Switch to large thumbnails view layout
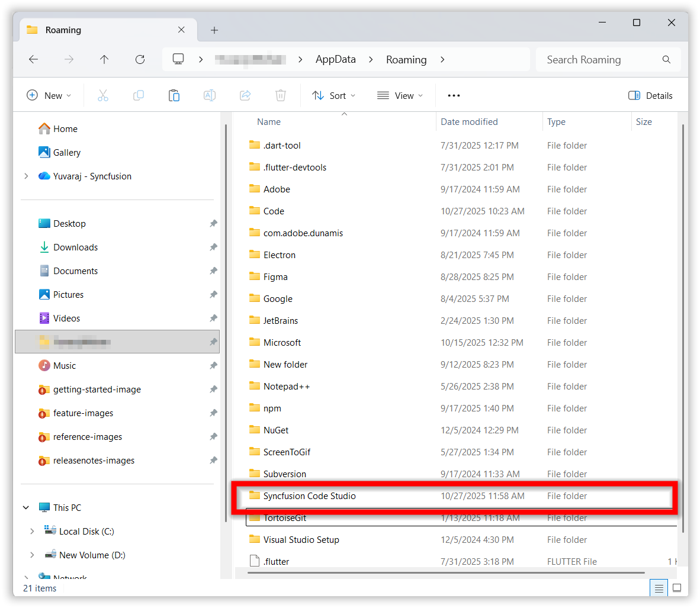The height and width of the screenshot is (608, 700). [x=677, y=588]
